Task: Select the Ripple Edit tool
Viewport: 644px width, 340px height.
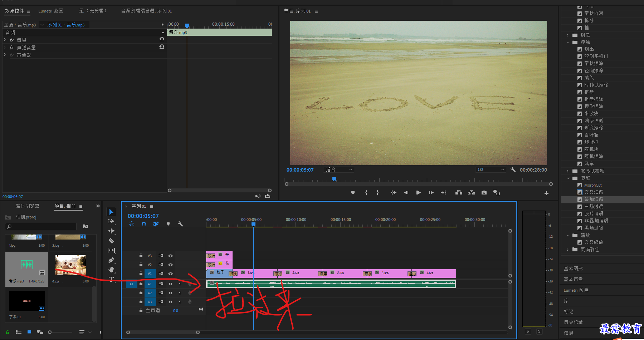Action: [111, 231]
